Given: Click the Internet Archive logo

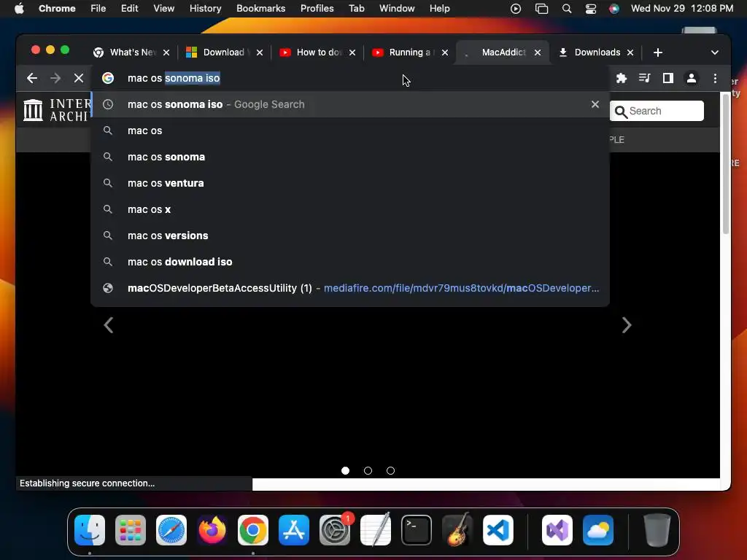Looking at the screenshot, I should coord(56,110).
